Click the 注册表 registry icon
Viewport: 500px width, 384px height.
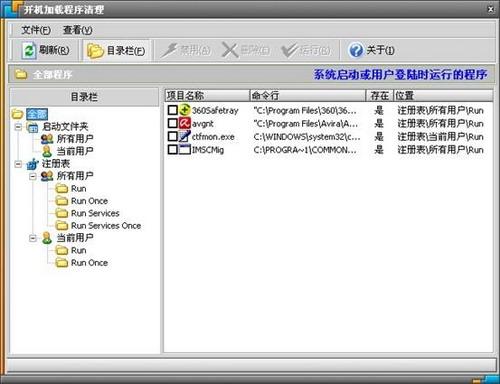point(33,164)
